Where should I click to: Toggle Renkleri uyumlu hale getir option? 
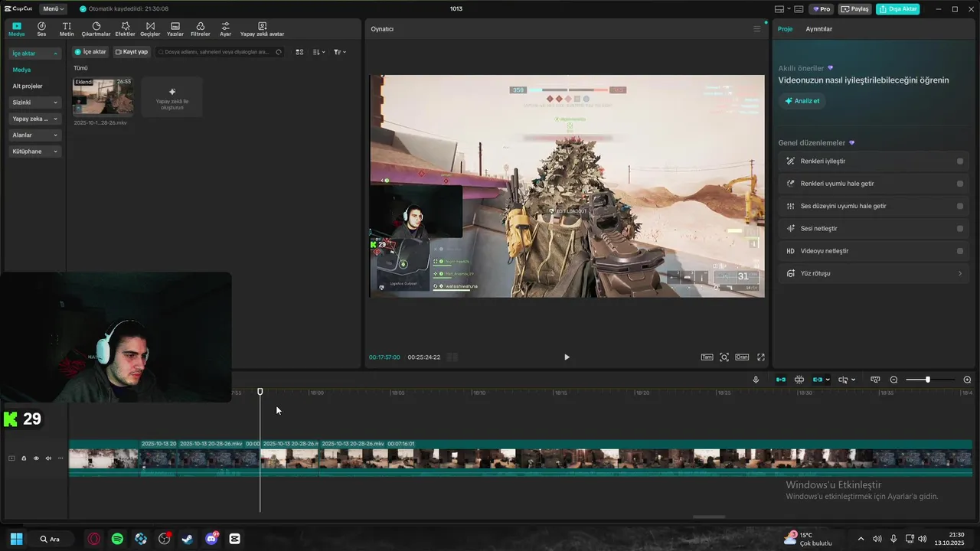click(960, 184)
